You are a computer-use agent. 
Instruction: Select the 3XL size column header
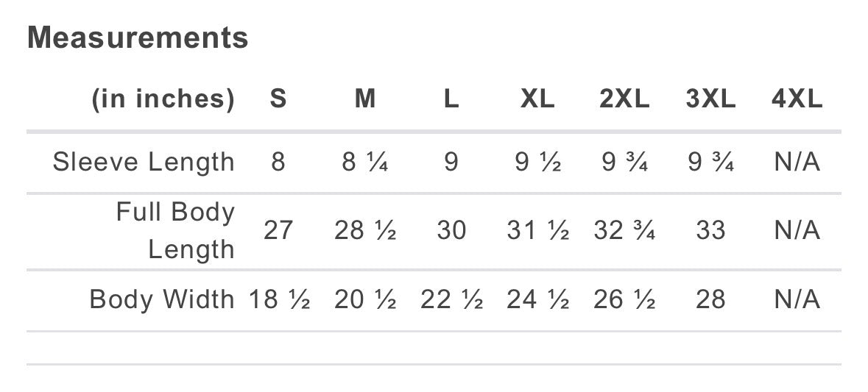tap(710, 99)
